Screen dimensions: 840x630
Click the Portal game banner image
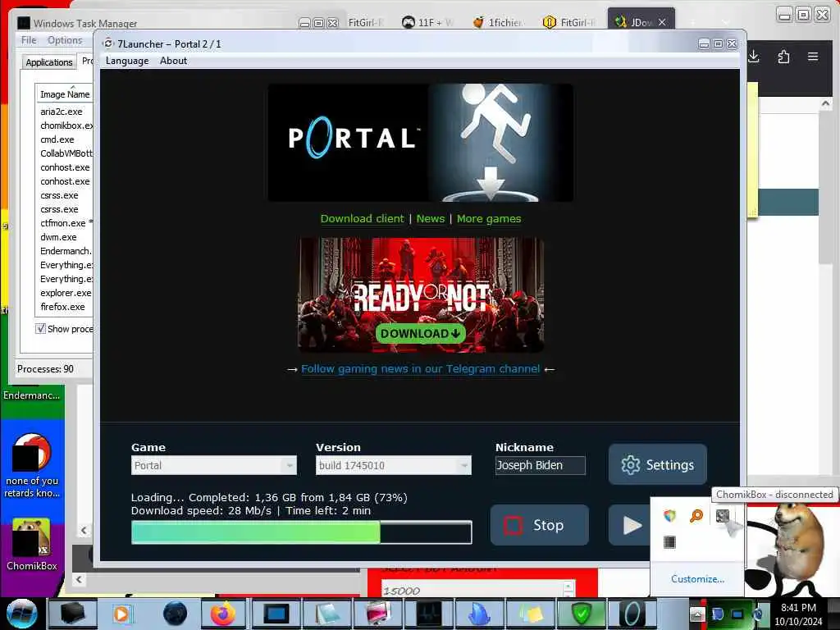421,143
